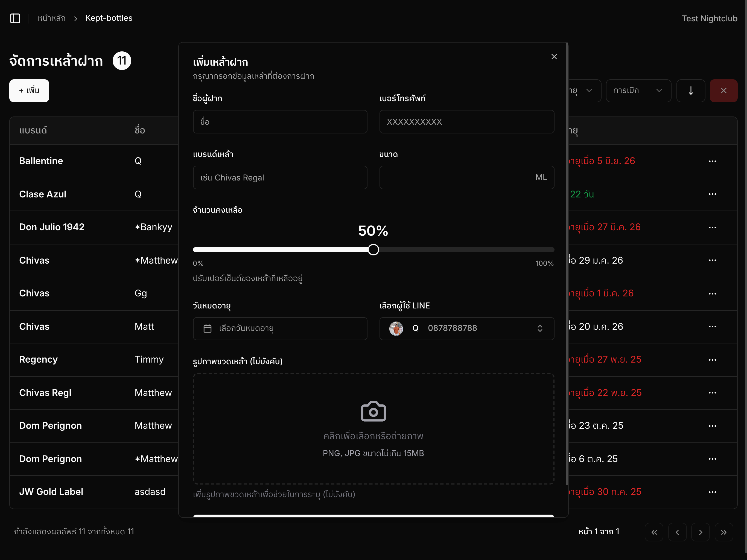The width and height of the screenshot is (747, 560).
Task: Click the Ballentine brand cell
Action: (x=41, y=161)
